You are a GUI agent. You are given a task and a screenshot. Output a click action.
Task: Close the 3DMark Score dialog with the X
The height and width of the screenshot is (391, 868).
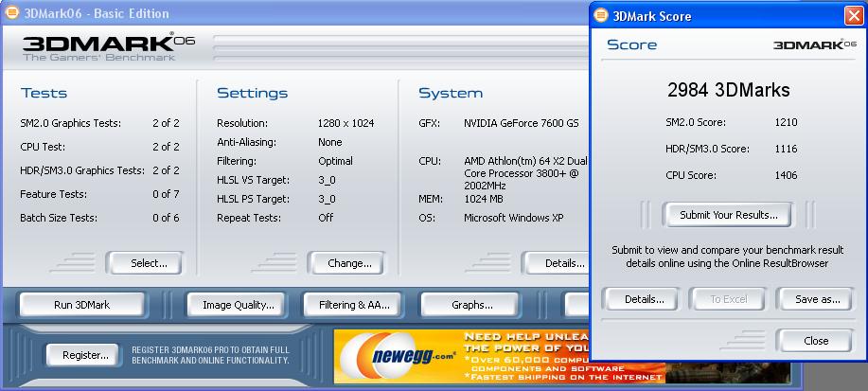tap(853, 16)
